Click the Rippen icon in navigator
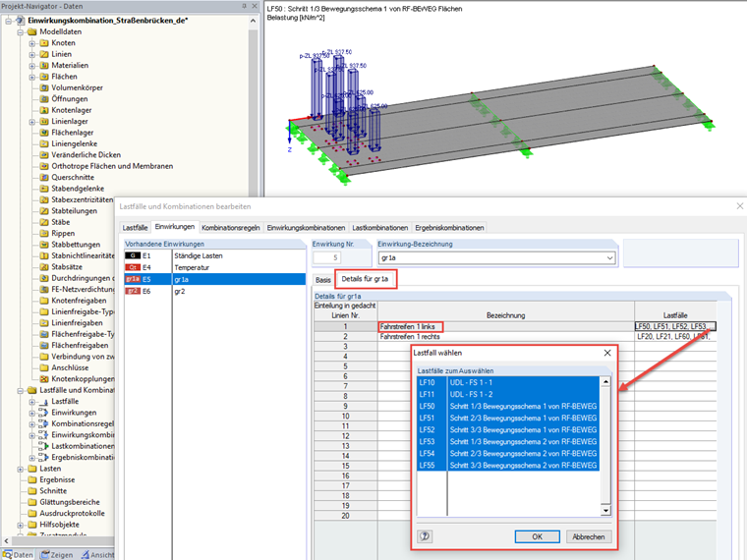Image resolution: width=747 pixels, height=560 pixels. 44,234
